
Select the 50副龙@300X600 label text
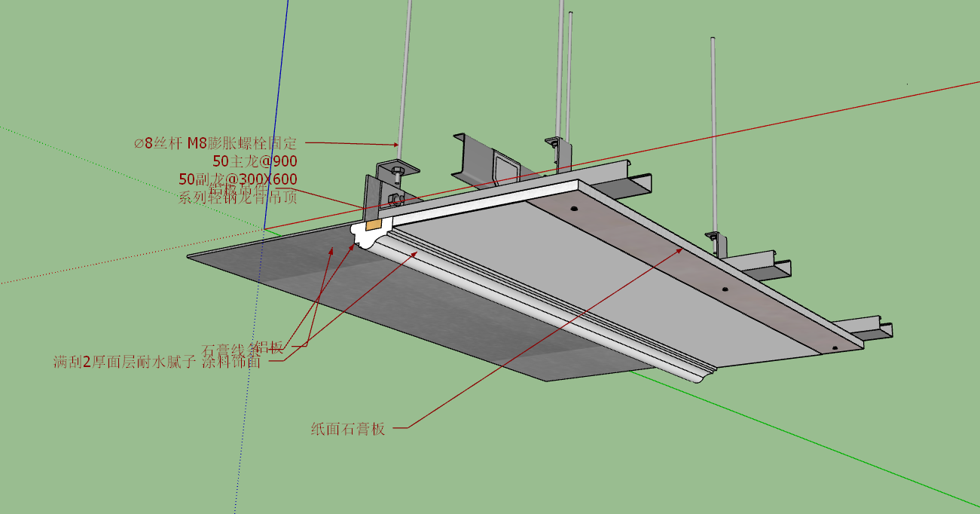(238, 179)
